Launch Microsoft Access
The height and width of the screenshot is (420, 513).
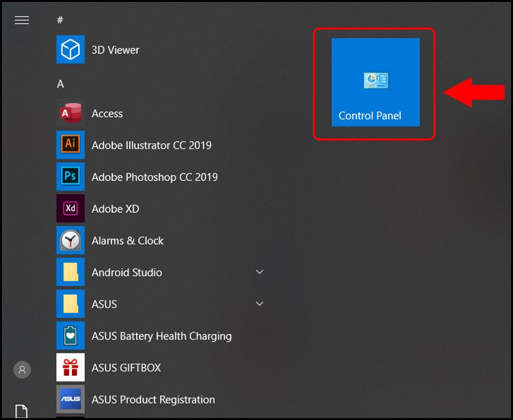pos(106,113)
